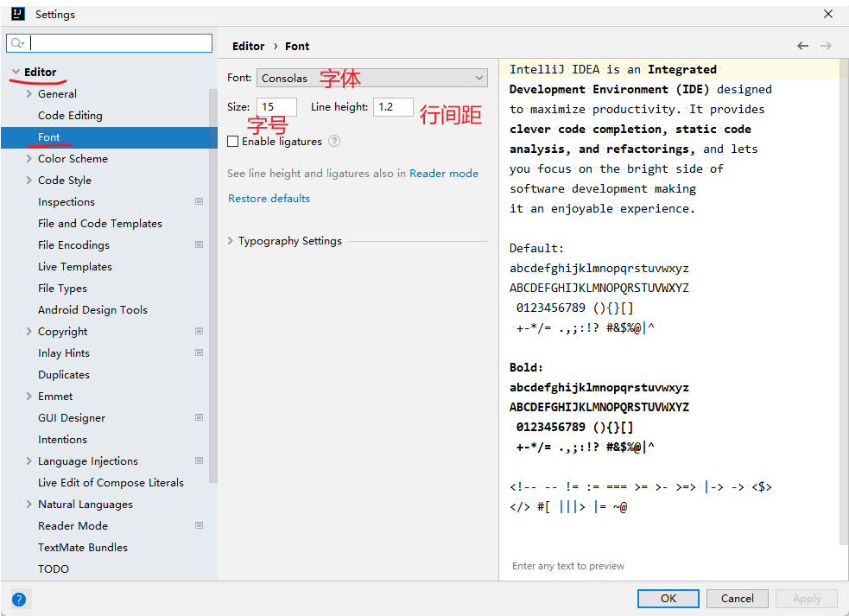Image resolution: width=849 pixels, height=616 pixels.
Task: Open File Types settings page
Action: click(x=63, y=289)
